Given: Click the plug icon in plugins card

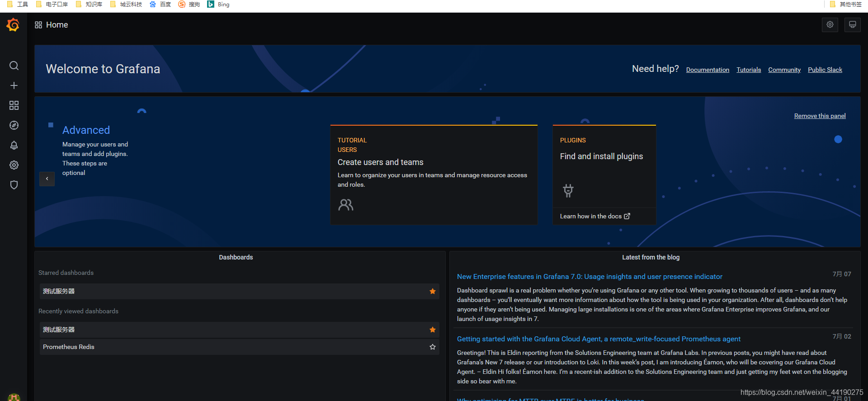Looking at the screenshot, I should point(568,190).
